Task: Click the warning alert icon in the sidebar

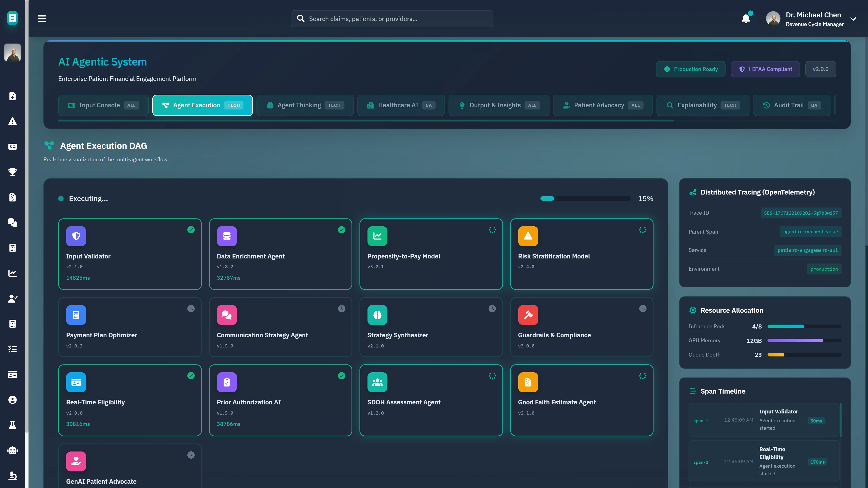Action: [x=12, y=121]
